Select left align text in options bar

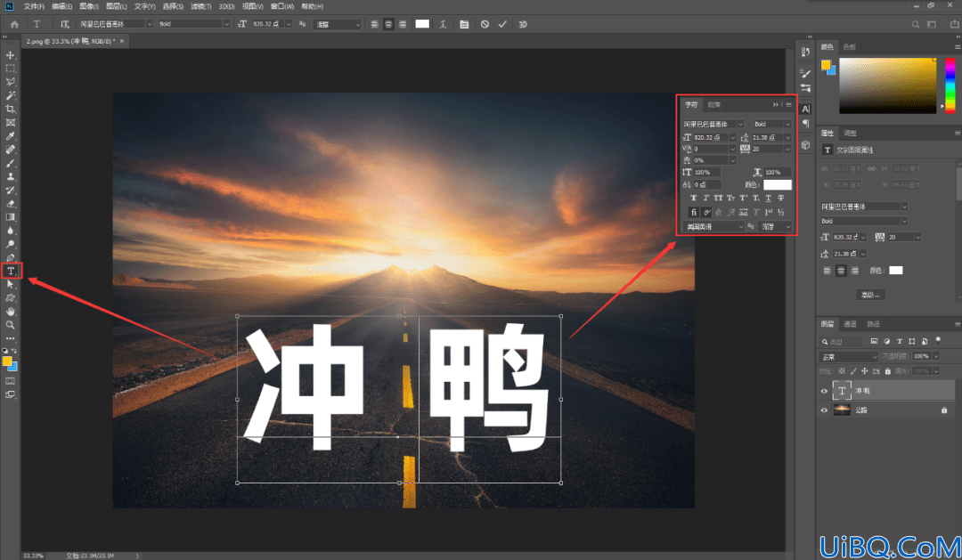point(374,25)
